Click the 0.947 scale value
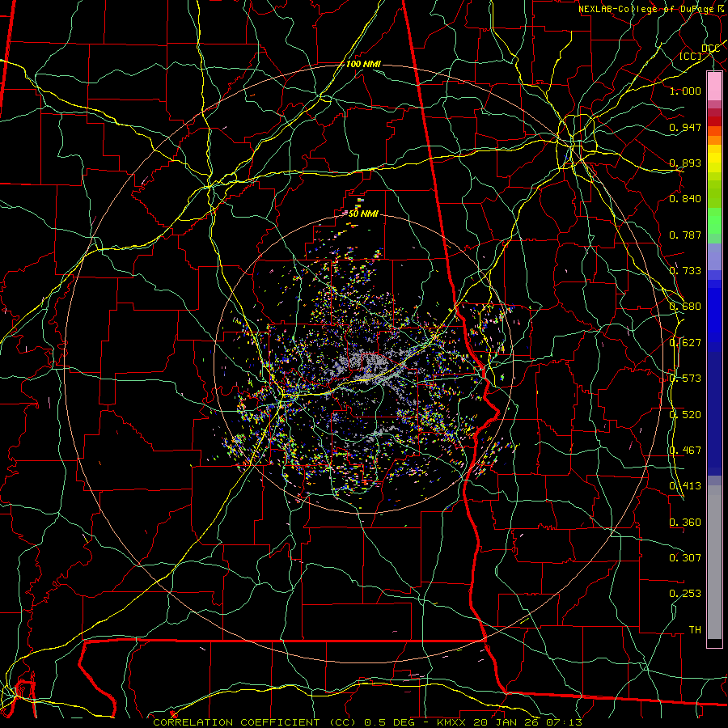The image size is (728, 728). (685, 127)
